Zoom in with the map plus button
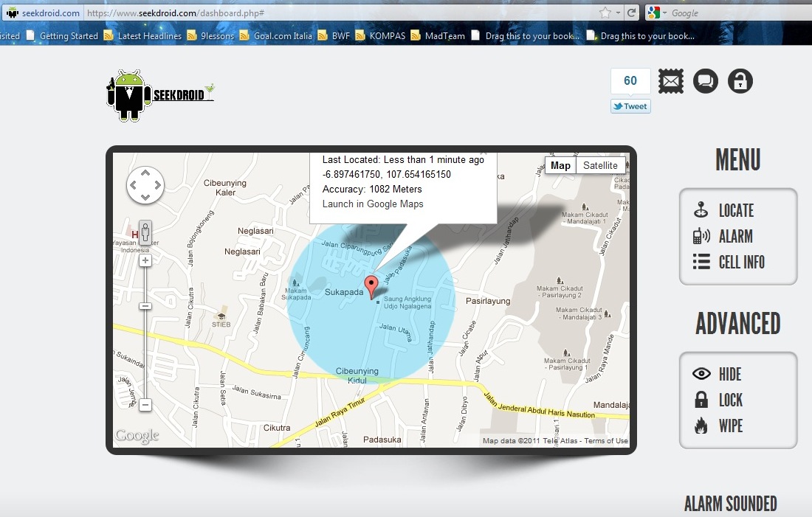The height and width of the screenshot is (517, 812). pyautogui.click(x=145, y=260)
